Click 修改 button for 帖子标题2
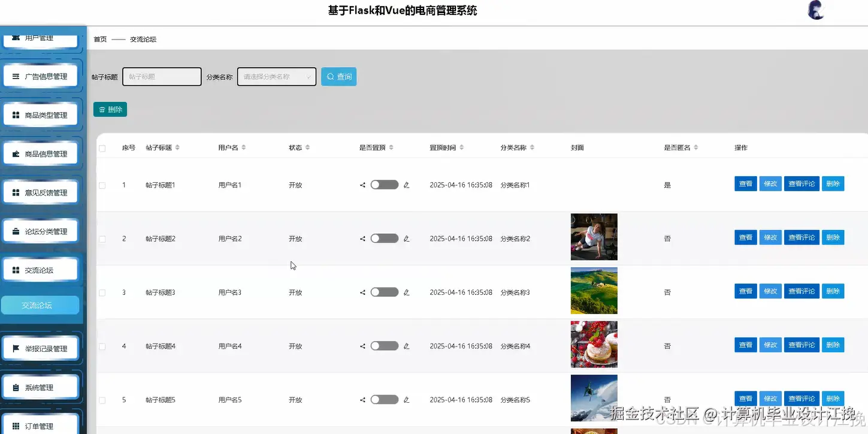 click(x=770, y=237)
